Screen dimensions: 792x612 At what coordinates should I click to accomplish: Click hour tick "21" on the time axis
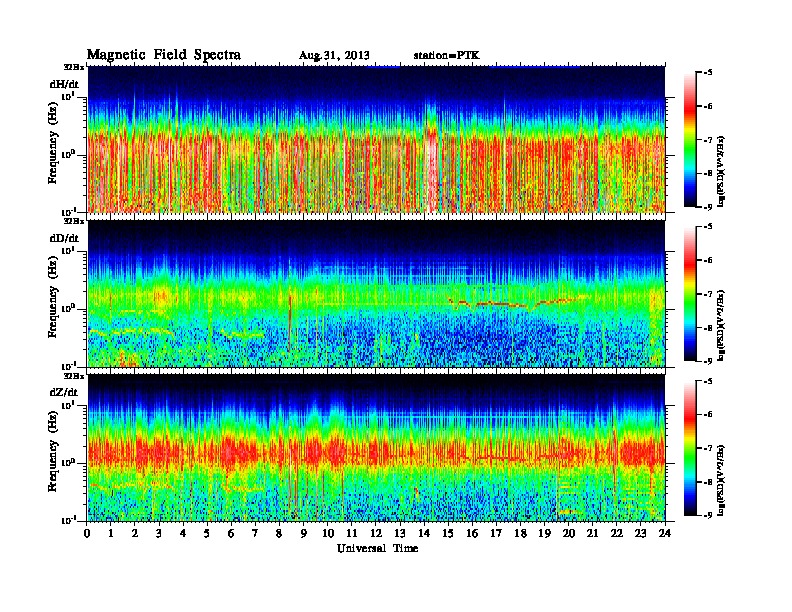(592, 533)
